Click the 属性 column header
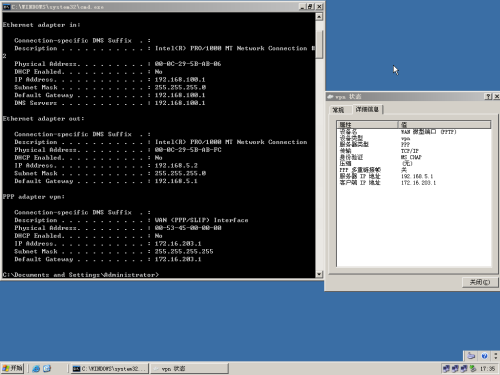The width and height of the screenshot is (500, 375). (x=368, y=125)
